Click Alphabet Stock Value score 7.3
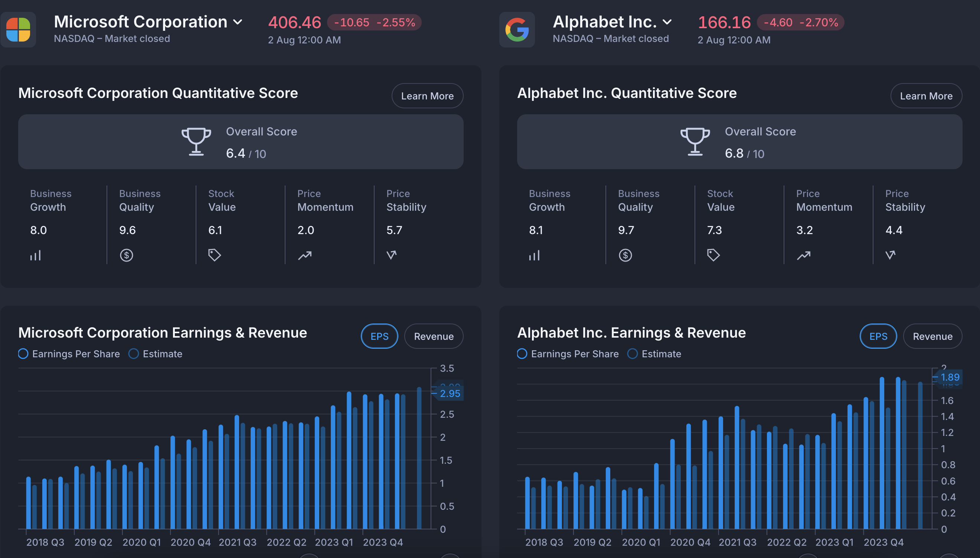This screenshot has width=980, height=558. (x=714, y=230)
